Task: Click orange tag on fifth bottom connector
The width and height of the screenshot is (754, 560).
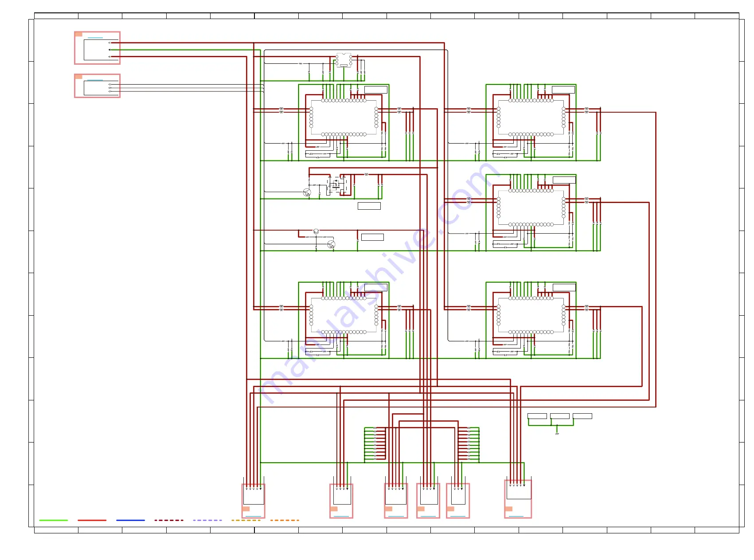Action: click(x=450, y=509)
